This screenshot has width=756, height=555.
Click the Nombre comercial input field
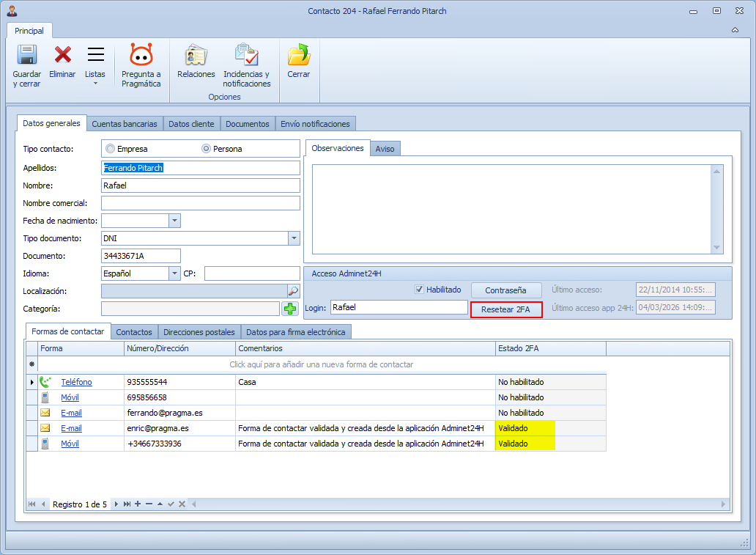[200, 203]
